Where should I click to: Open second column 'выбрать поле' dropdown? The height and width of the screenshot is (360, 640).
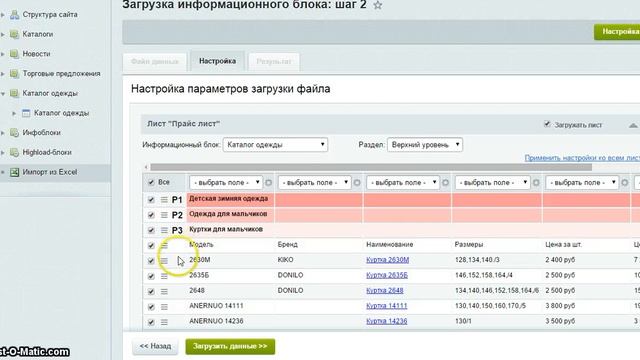click(314, 182)
